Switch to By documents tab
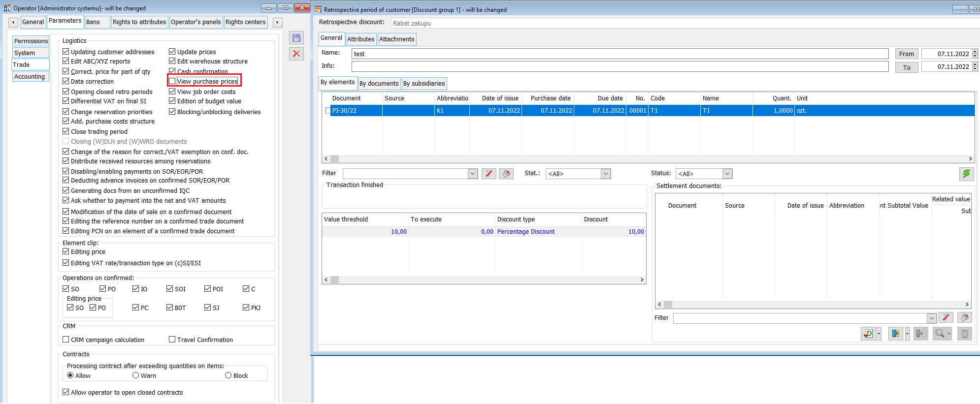 (x=379, y=84)
